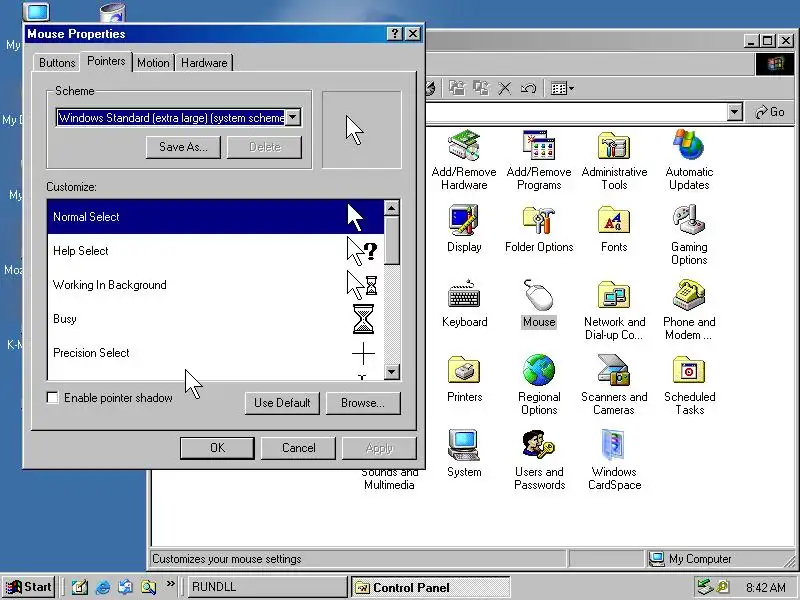This screenshot has height=600, width=800.
Task: Click the Go button next to address bar
Action: (x=770, y=112)
